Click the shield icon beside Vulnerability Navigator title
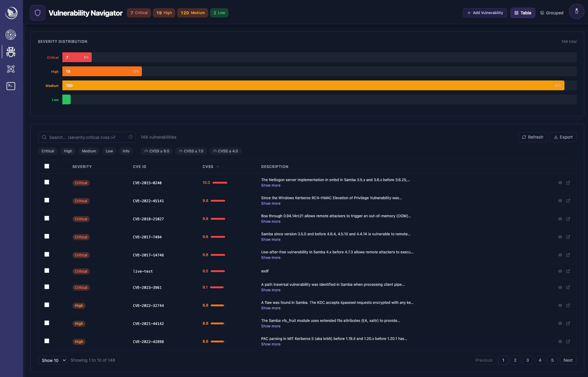Screen dimensions: 588x377 pos(37,13)
